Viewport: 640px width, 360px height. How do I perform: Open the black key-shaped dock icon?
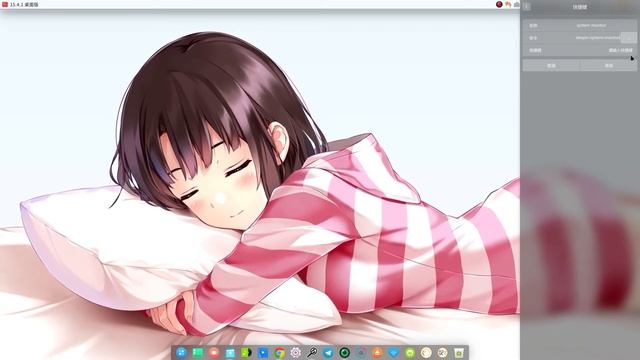pyautogui.click(x=312, y=353)
